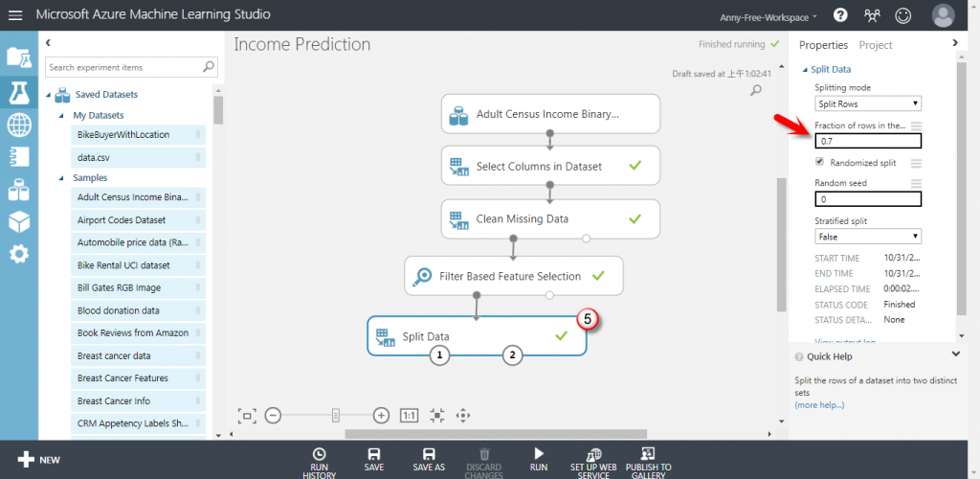Open the Anny-Free-Workspace dropdown
980x479 pixels.
(768, 17)
